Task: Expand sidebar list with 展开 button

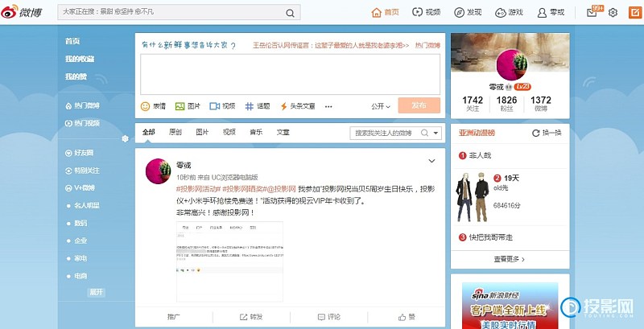Action: click(96, 291)
